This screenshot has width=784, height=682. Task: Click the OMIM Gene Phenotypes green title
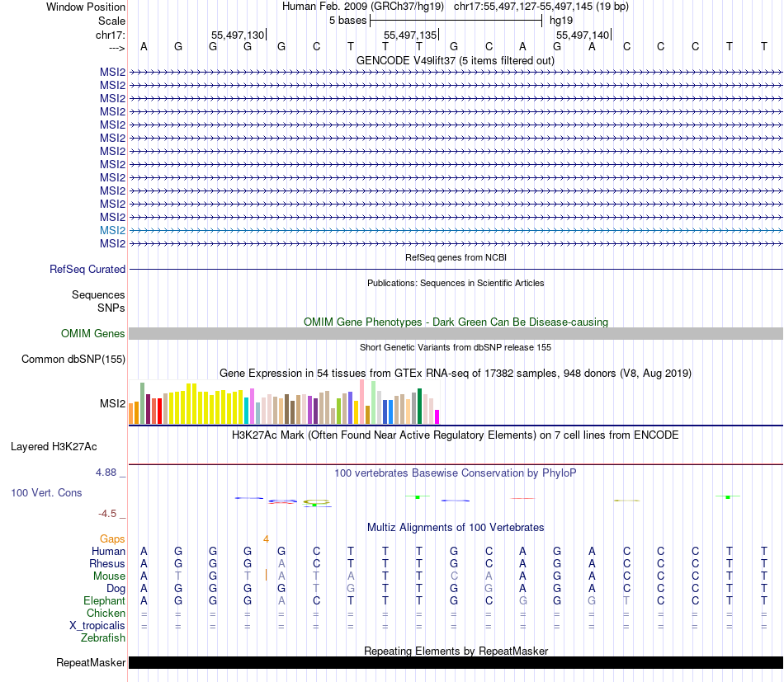(456, 322)
